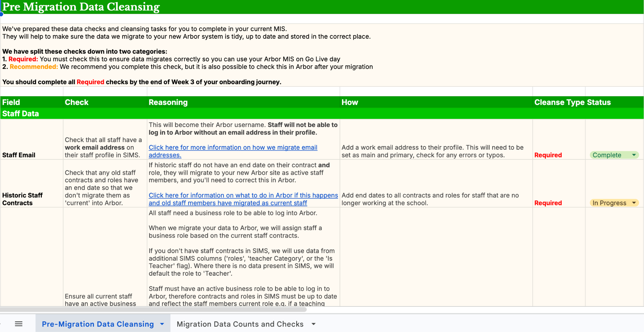
Task: Open the Complete status dropdown
Action: point(634,155)
